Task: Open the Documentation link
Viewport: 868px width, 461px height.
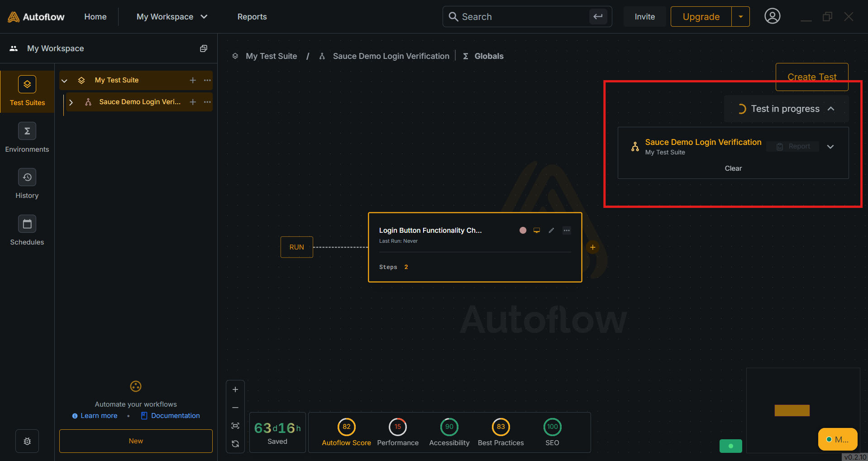Action: 170,416
